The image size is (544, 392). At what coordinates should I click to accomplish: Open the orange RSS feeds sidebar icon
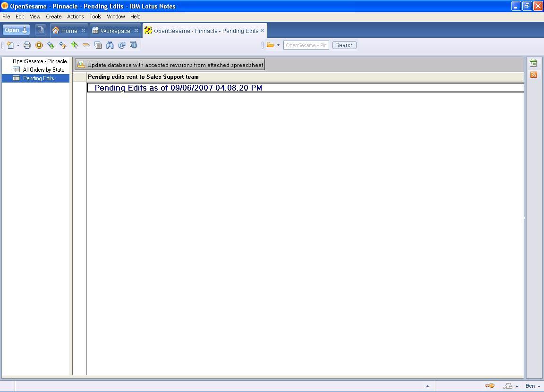tap(534, 75)
